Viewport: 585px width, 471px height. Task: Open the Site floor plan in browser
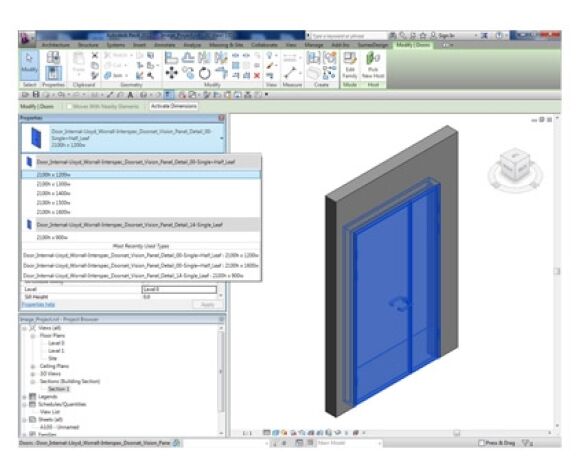point(53,358)
